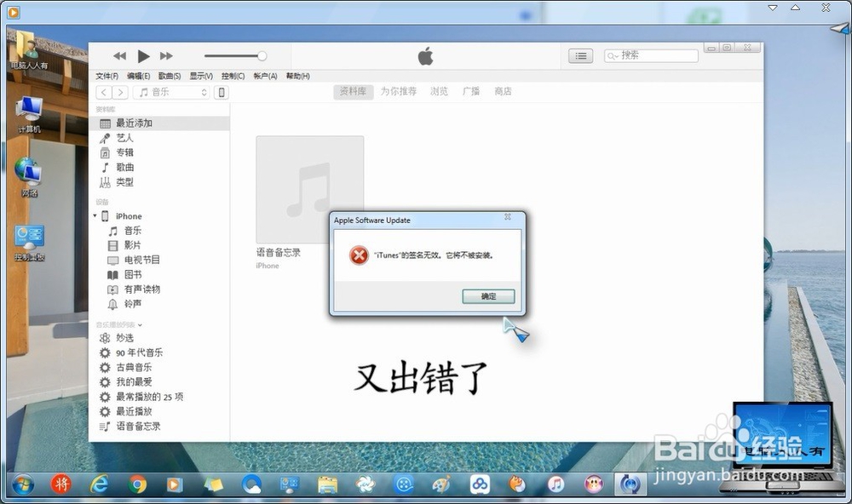
Task: Open the 计算机 desktop icon
Action: point(29,114)
